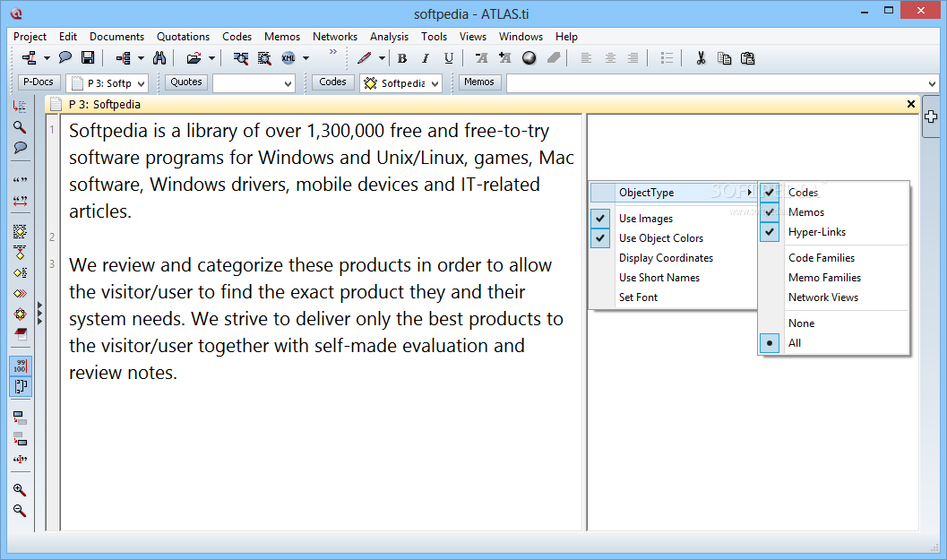947x560 pixels.
Task: Expand arrow next to XML icon
Action: point(306,58)
